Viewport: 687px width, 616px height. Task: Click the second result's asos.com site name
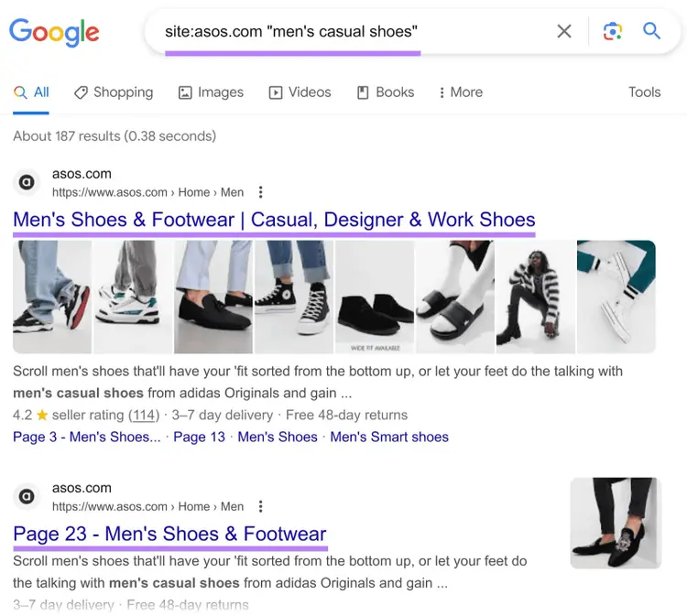click(82, 488)
